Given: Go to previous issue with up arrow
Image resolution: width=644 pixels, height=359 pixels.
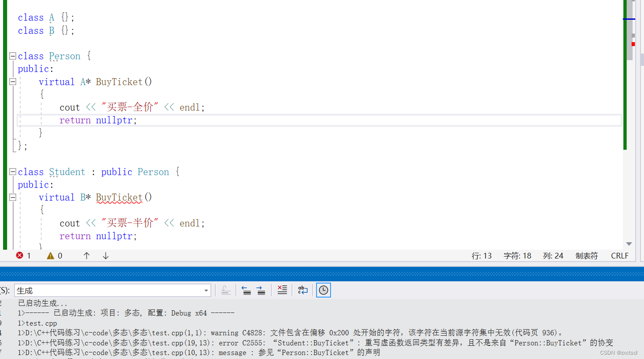Looking at the screenshot, I should click(x=86, y=255).
